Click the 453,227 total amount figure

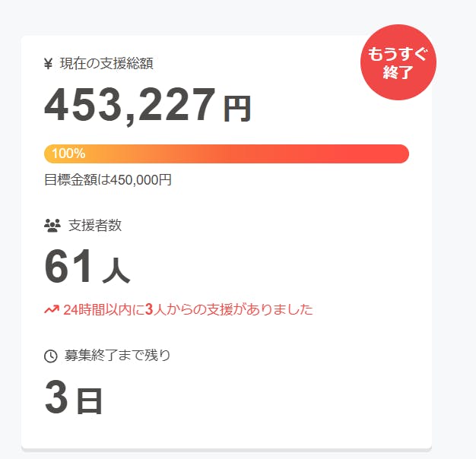pos(130,105)
